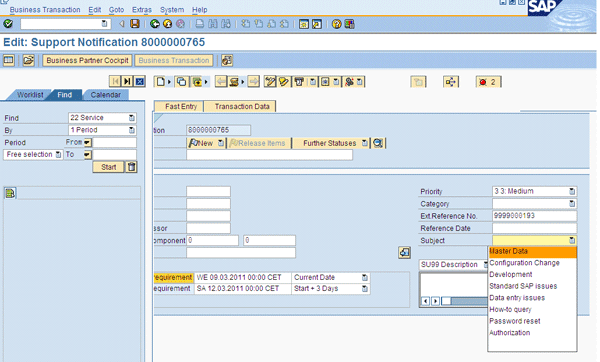Click the Open folder icon

tap(28, 60)
